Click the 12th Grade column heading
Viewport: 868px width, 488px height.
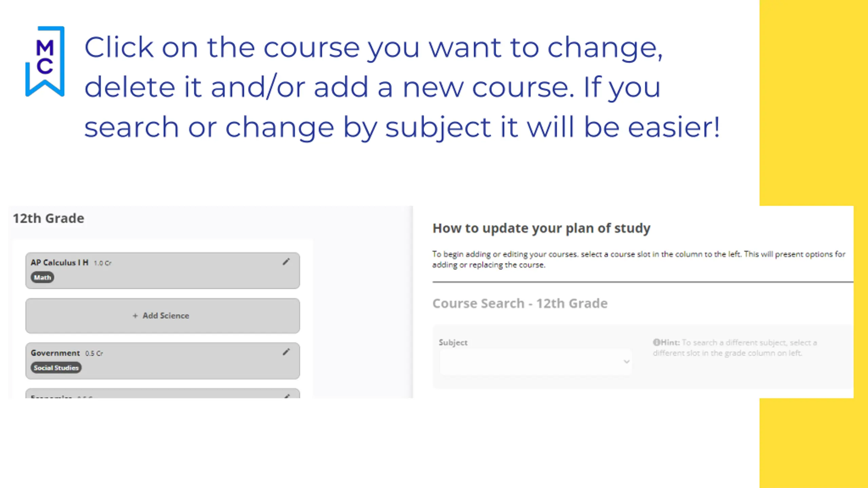point(48,219)
